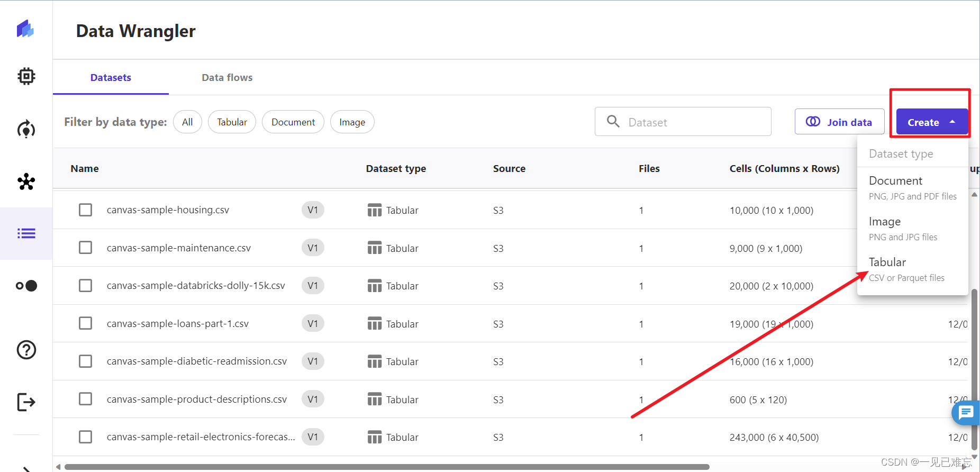Open canvas-sample-maintenance.csv dataset
This screenshot has height=472, width=980.
click(x=179, y=248)
